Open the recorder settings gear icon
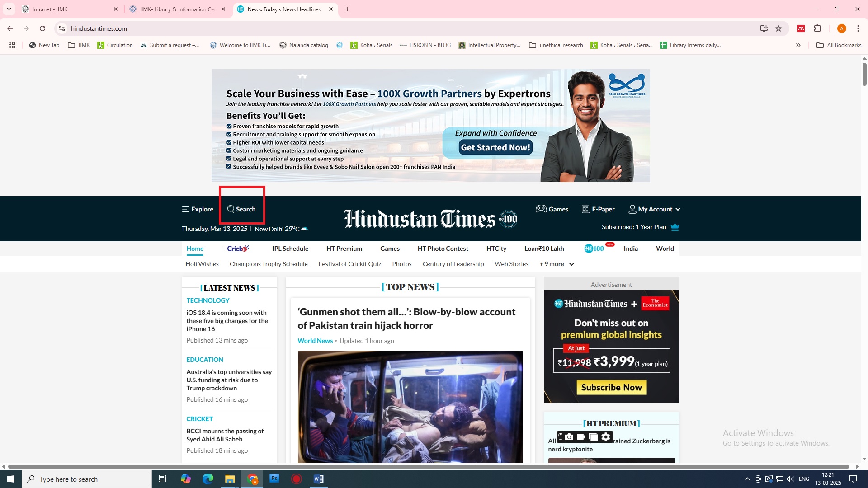This screenshot has width=868, height=488. [x=606, y=437]
